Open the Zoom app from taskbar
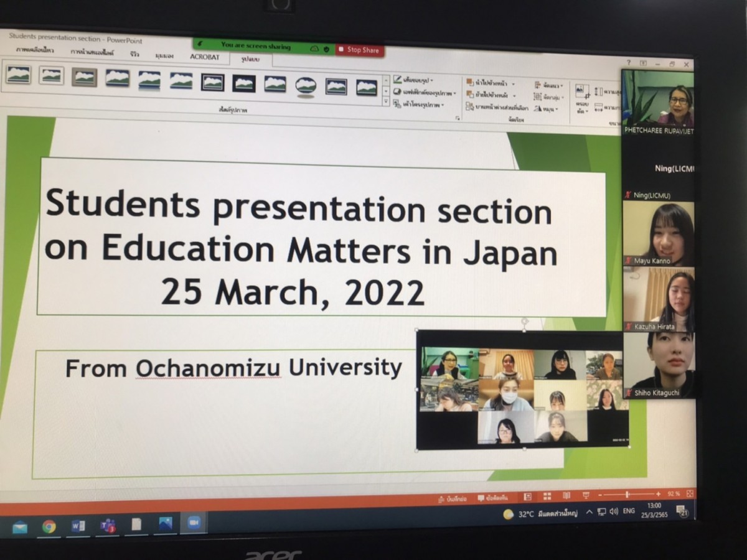747x560 pixels. point(194,523)
